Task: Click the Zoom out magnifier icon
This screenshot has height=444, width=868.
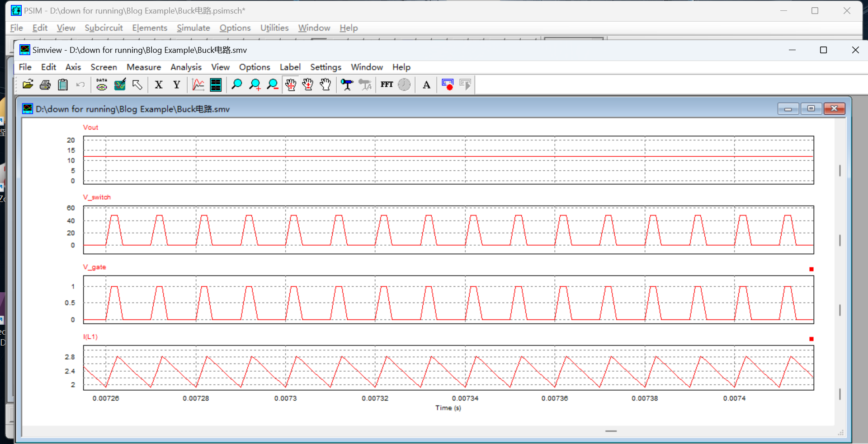Action: 273,84
